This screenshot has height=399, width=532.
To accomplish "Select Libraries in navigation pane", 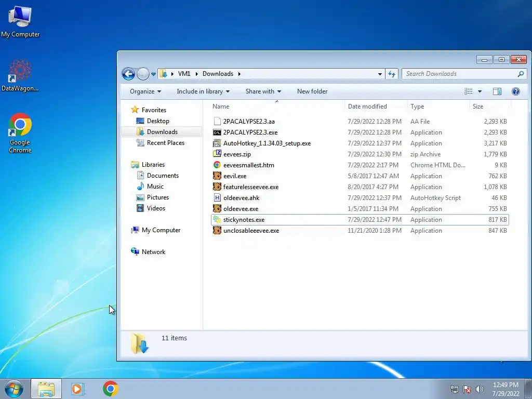I will coord(153,165).
